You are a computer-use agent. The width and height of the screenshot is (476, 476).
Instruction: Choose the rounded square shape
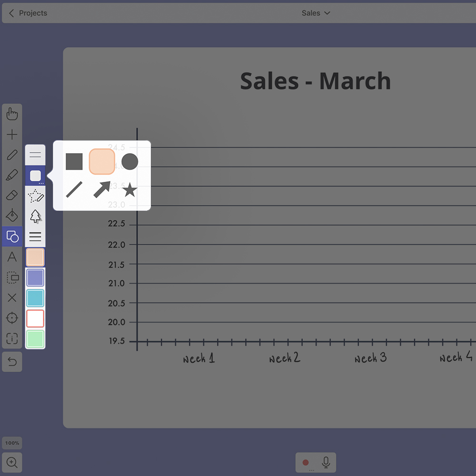[x=102, y=161]
